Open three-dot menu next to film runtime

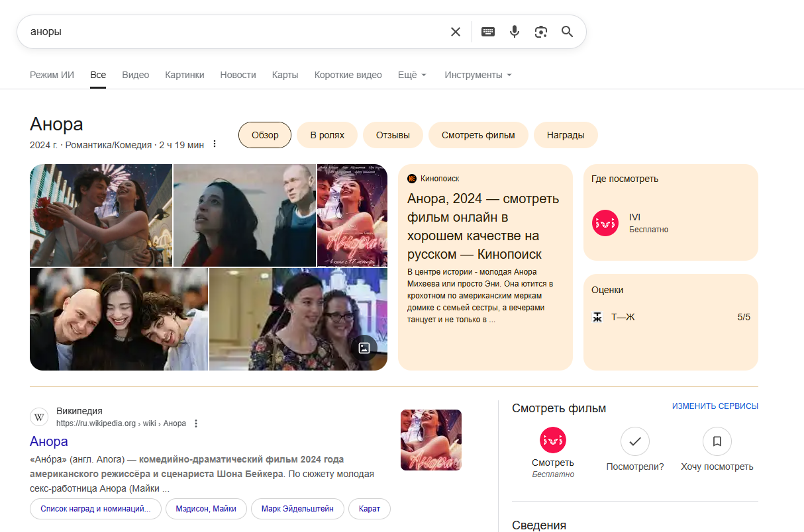(x=215, y=144)
